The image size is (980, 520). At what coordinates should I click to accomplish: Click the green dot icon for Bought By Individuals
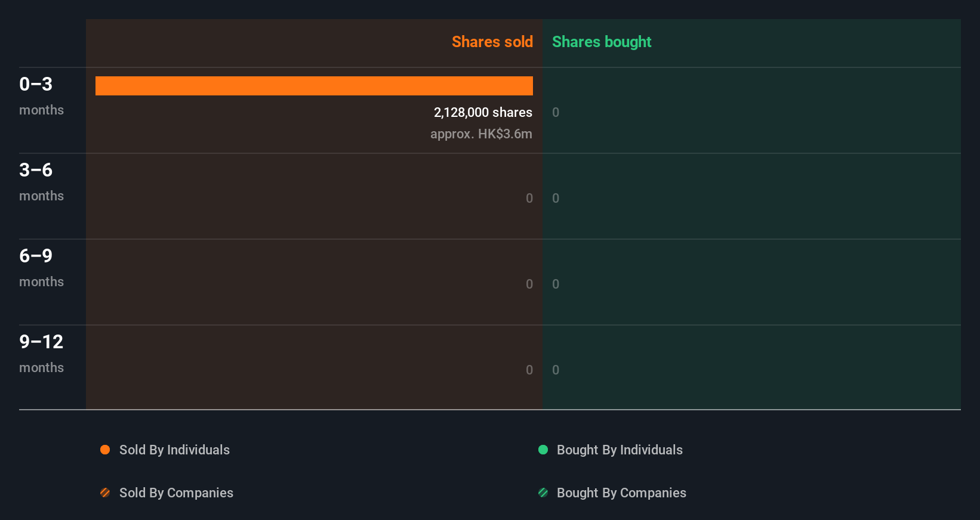click(543, 450)
